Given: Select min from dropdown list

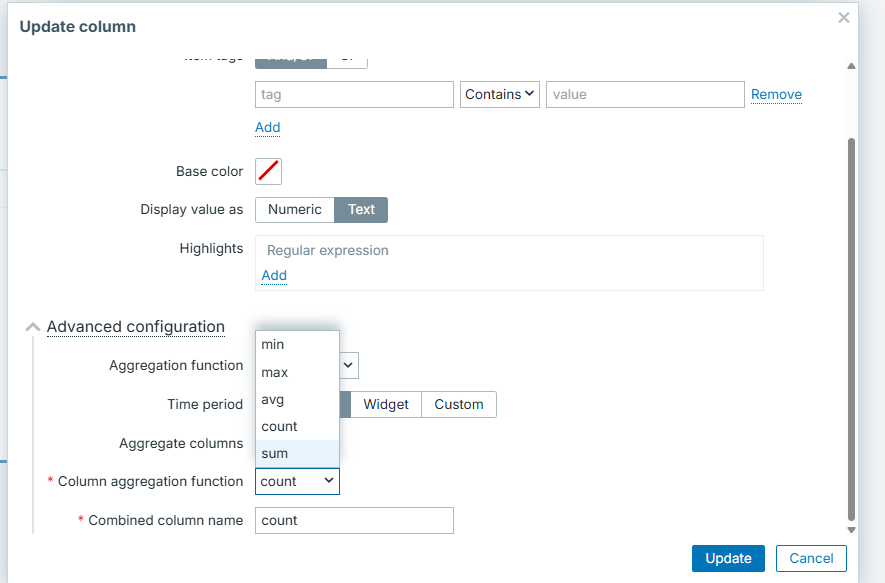Looking at the screenshot, I should [x=296, y=344].
